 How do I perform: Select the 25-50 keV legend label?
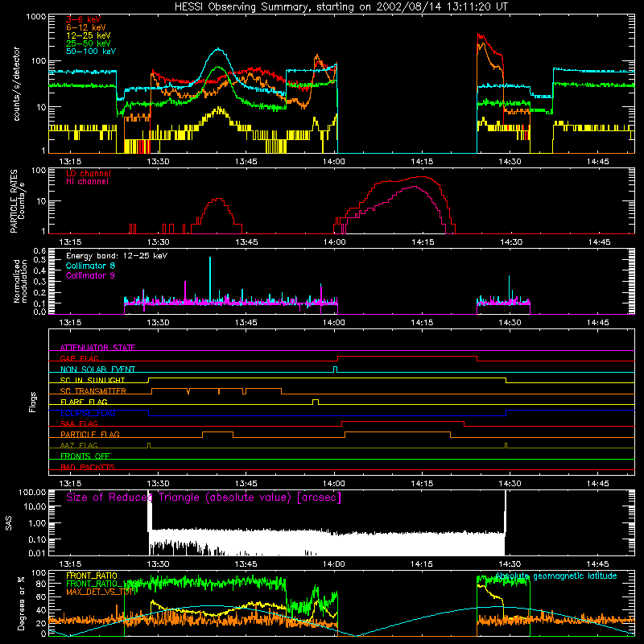tap(89, 43)
